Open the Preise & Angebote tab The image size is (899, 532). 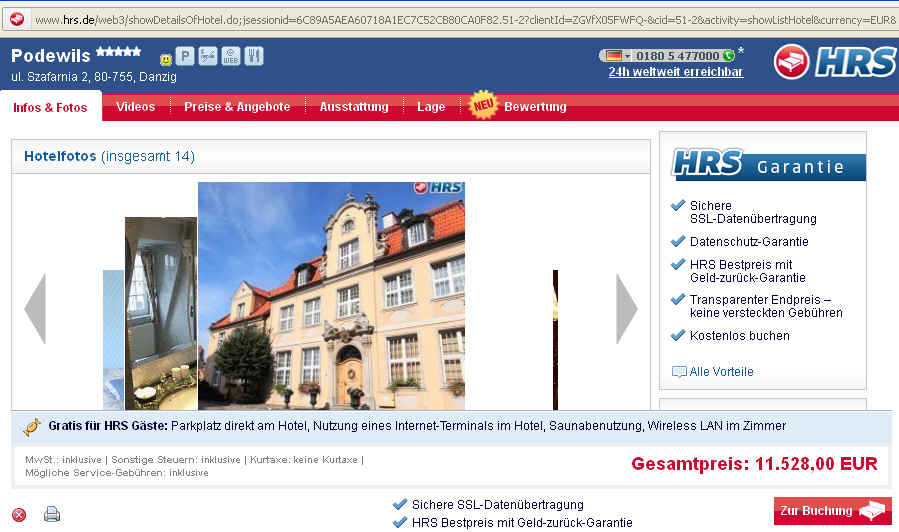click(237, 107)
